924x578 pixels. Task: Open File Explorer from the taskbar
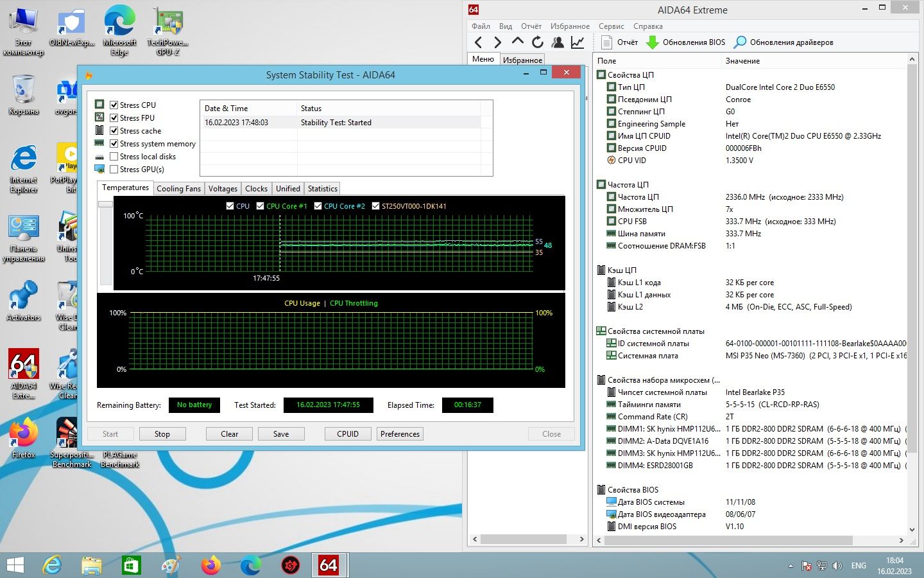tap(92, 565)
